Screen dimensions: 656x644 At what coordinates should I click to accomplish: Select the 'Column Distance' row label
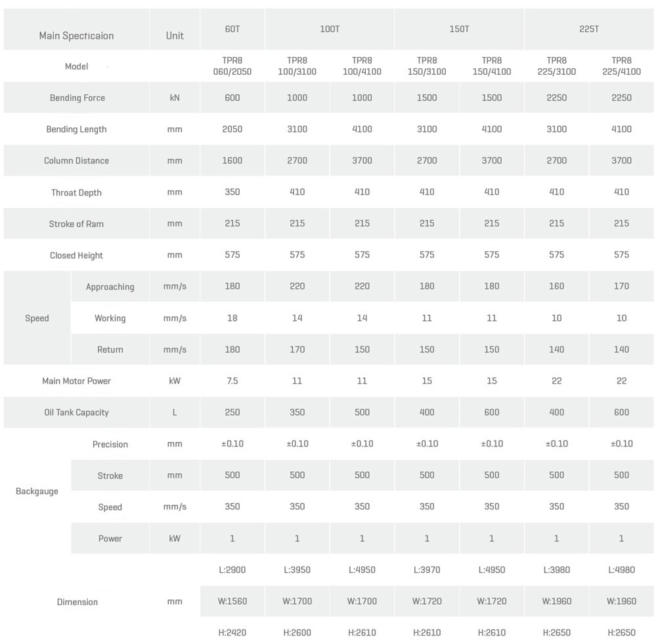[x=76, y=161]
